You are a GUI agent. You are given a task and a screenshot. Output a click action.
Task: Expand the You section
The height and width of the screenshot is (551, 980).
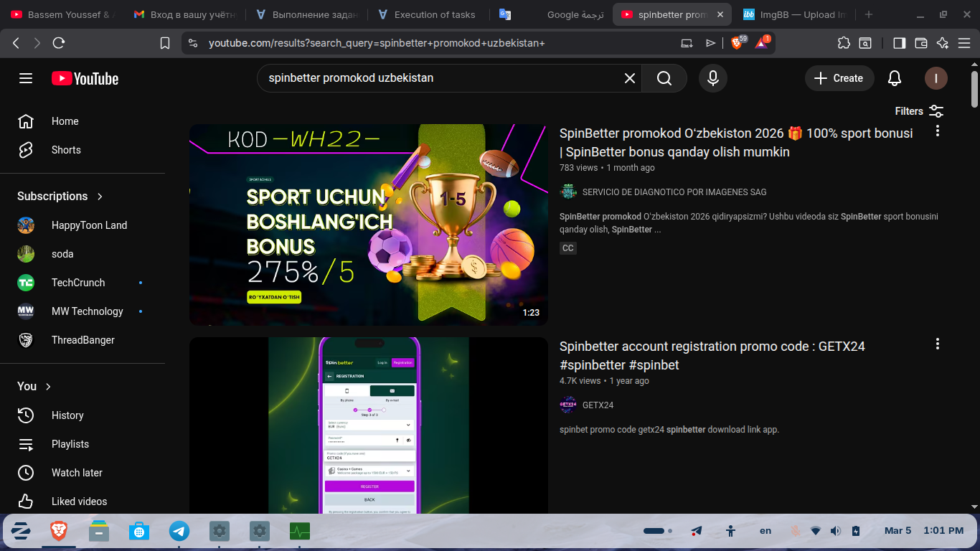34,386
